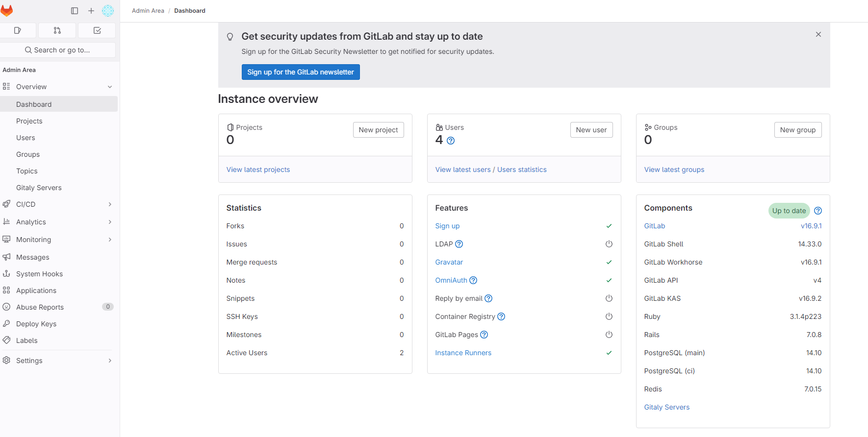This screenshot has width=868, height=437.
Task: Open the Gravatar feature link
Action: coord(449,262)
